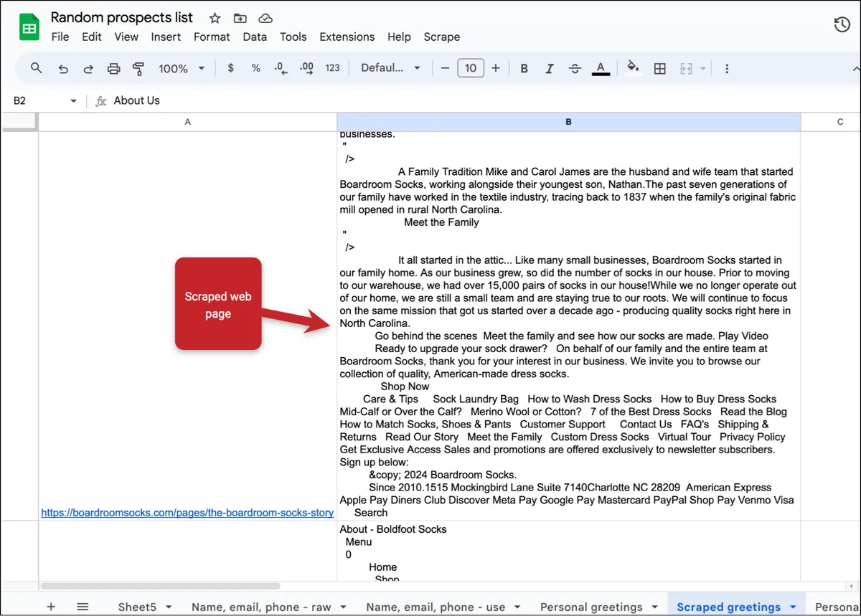Switch to the Sheet5 tab

pyautogui.click(x=136, y=607)
